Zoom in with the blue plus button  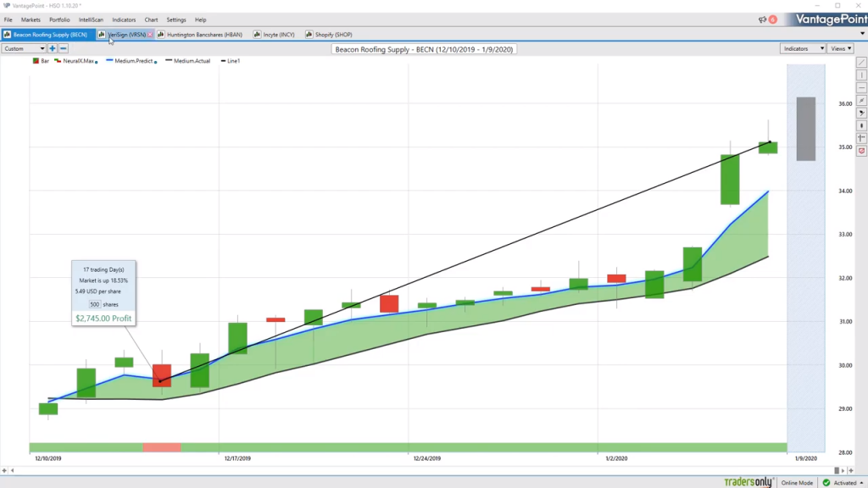pos(53,48)
